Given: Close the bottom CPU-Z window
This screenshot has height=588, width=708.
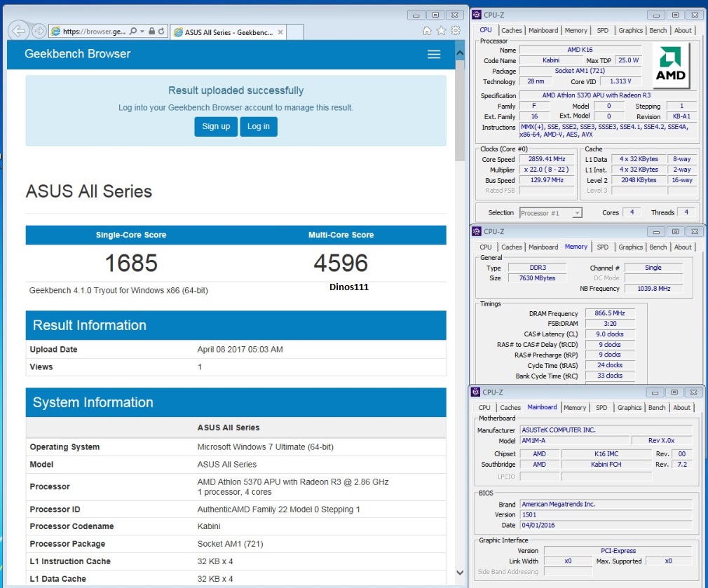Looking at the screenshot, I should (693, 392).
